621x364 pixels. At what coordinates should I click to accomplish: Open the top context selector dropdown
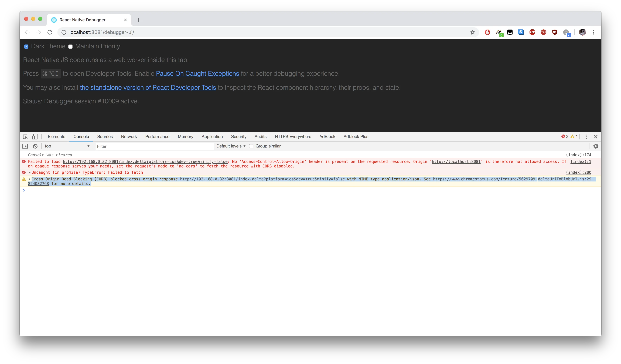pyautogui.click(x=67, y=146)
